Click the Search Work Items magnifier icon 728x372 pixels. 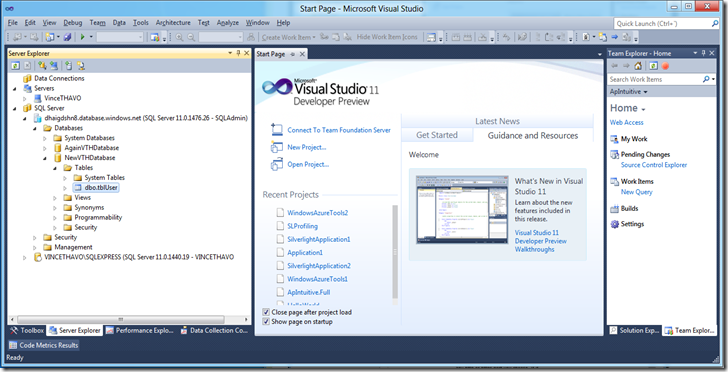tap(706, 79)
